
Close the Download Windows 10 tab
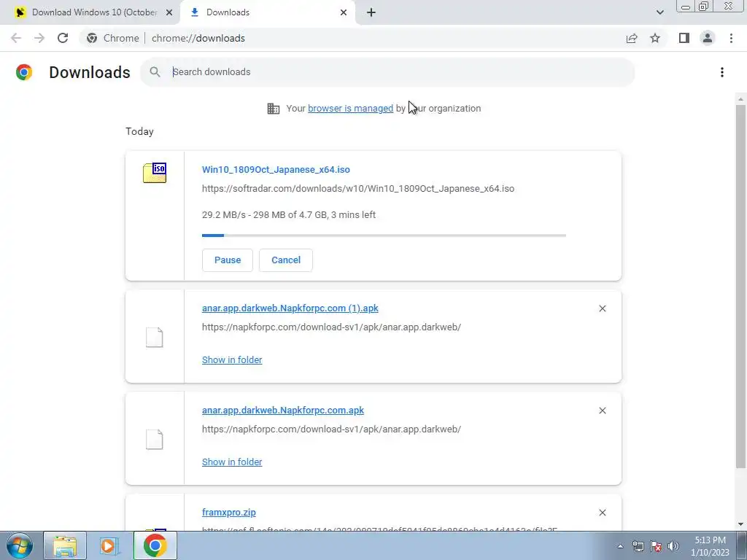pos(169,12)
